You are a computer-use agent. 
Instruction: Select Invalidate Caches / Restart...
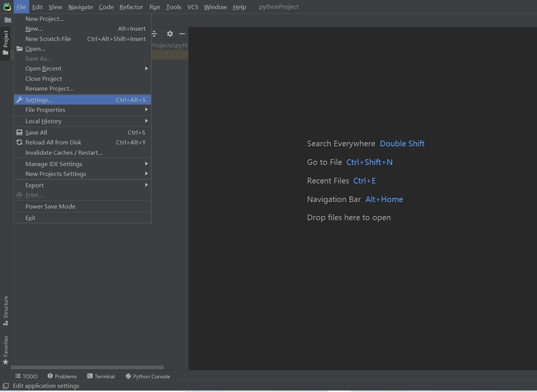(x=82, y=152)
